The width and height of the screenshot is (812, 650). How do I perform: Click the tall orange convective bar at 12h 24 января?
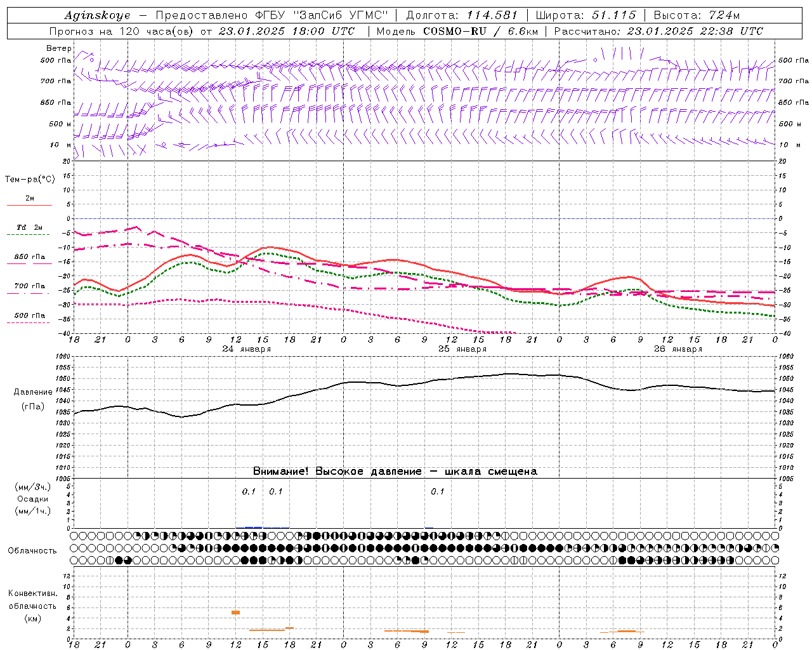[x=235, y=613]
